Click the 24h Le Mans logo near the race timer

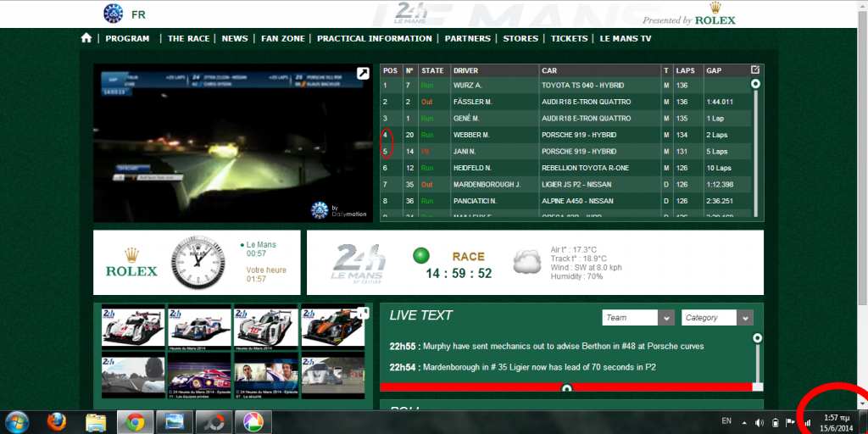pyautogui.click(x=359, y=264)
